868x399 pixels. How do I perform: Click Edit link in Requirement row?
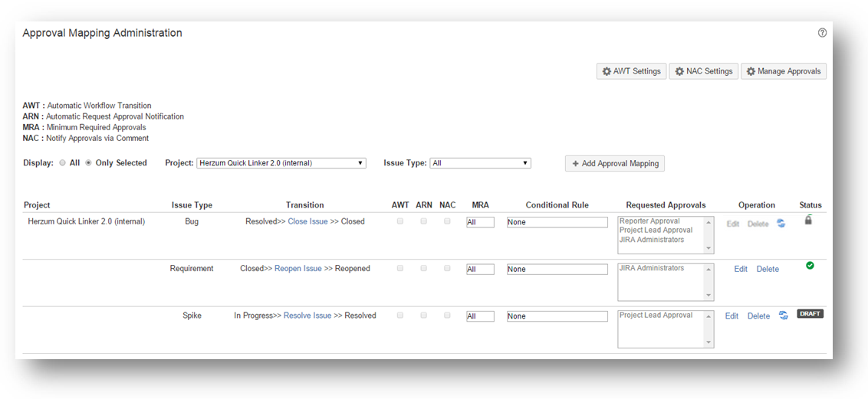coord(740,270)
